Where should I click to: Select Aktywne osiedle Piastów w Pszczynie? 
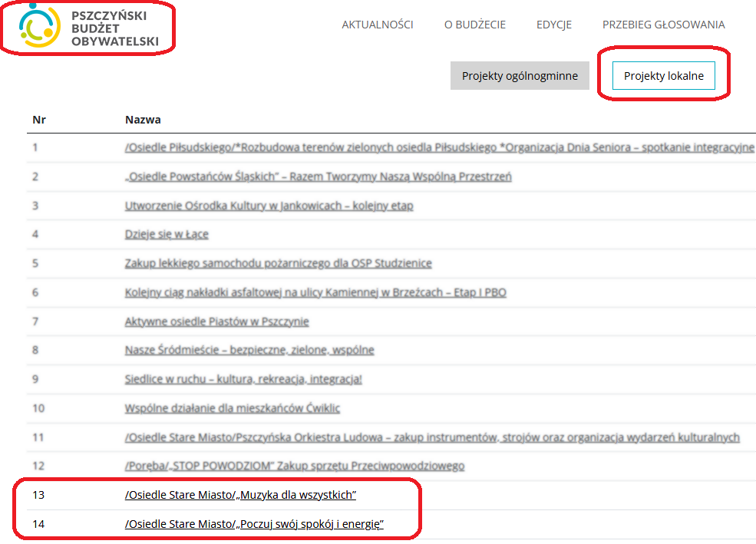pyautogui.click(x=216, y=321)
